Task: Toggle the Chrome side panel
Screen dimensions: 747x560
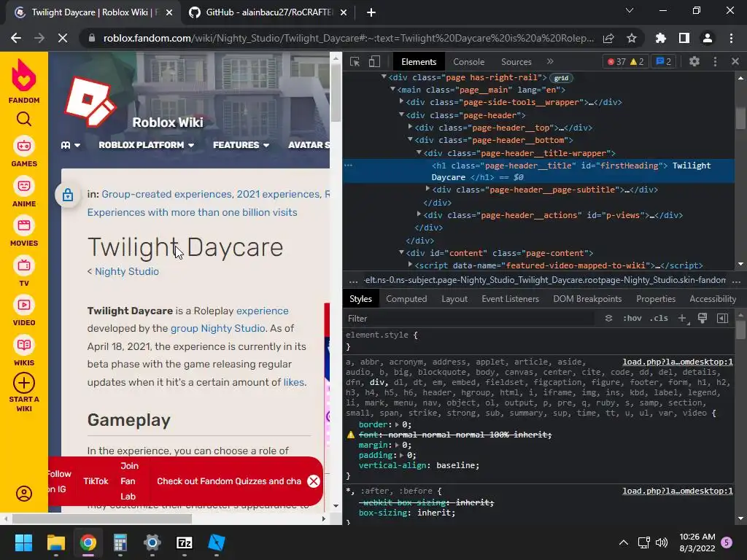Action: (x=684, y=38)
